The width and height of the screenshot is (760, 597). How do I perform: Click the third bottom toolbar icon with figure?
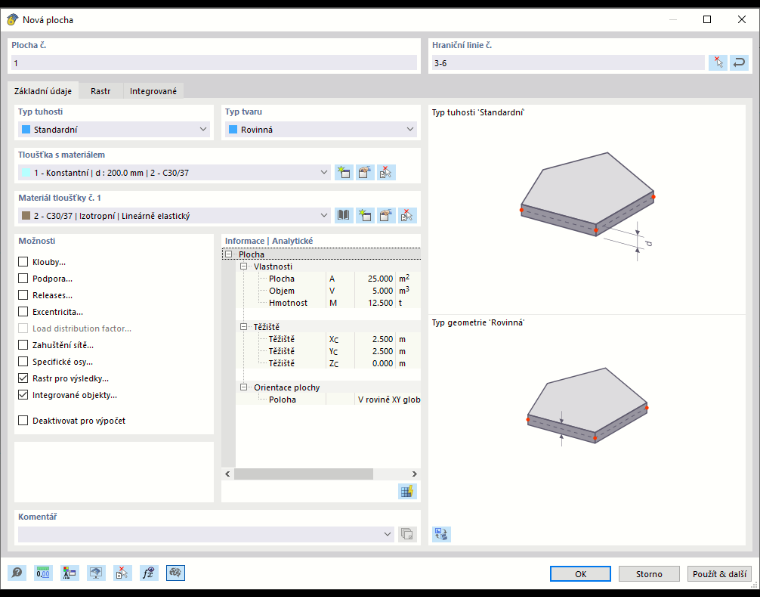[x=69, y=573]
